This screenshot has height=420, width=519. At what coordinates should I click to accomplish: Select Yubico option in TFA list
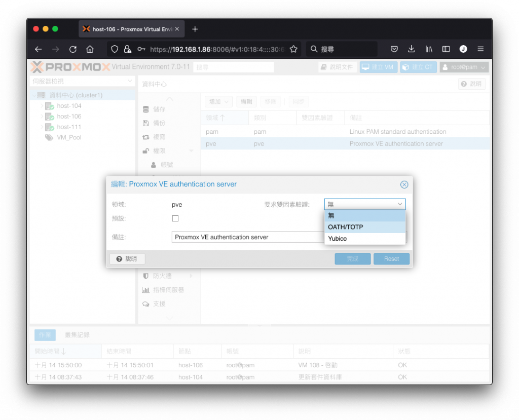(365, 239)
